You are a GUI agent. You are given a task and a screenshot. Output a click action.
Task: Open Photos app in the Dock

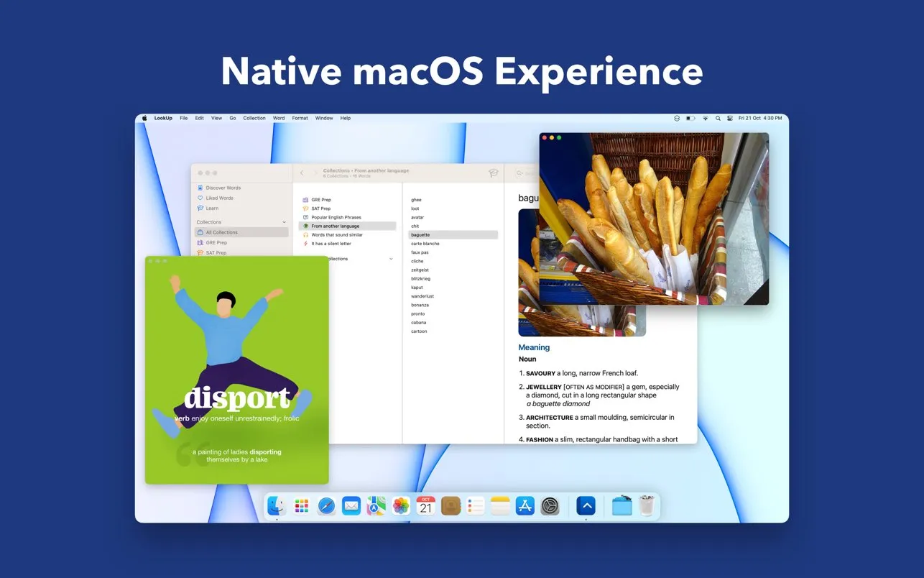(401, 506)
